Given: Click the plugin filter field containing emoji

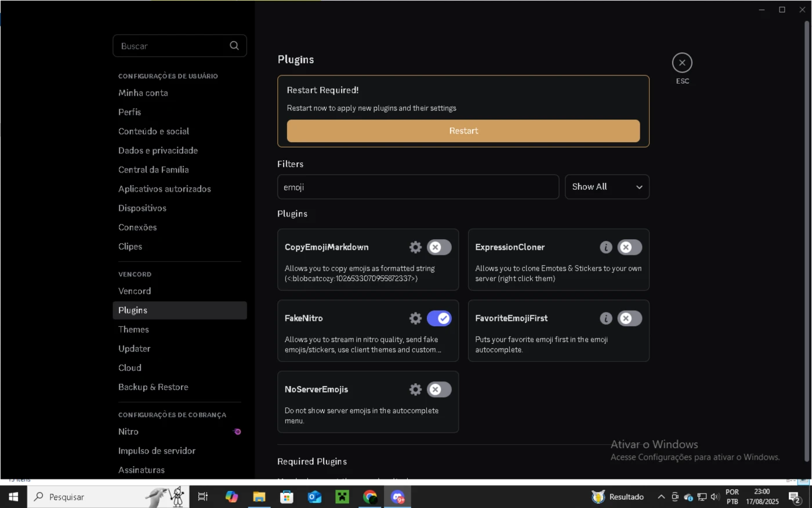Looking at the screenshot, I should [418, 187].
